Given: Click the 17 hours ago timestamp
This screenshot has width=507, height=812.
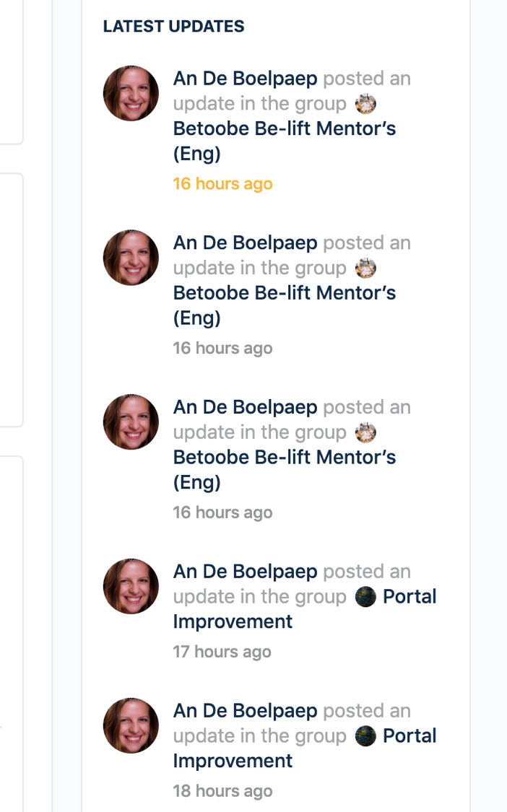Looking at the screenshot, I should pos(222,652).
